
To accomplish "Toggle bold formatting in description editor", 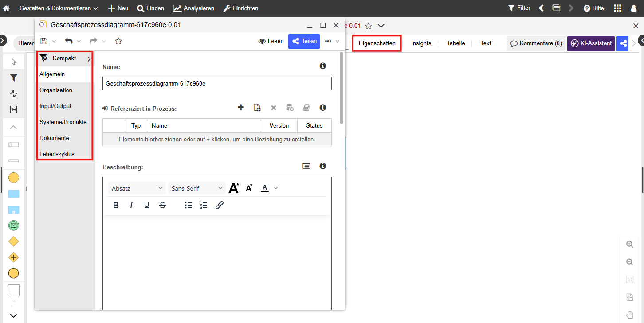I will [116, 205].
